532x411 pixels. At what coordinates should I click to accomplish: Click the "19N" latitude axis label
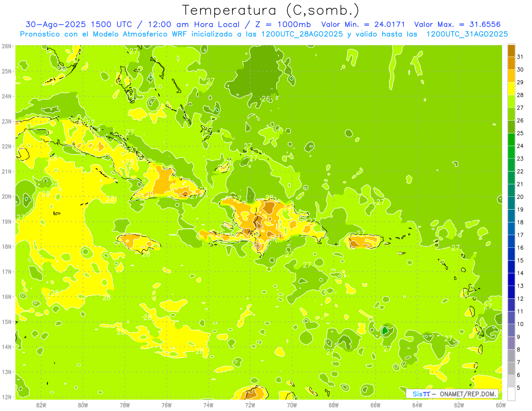(7, 221)
